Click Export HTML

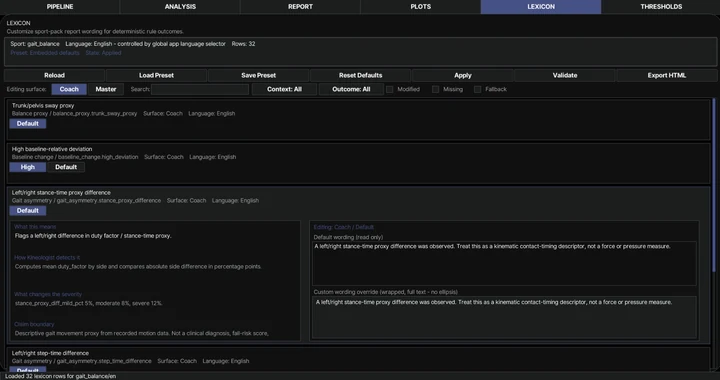point(667,75)
